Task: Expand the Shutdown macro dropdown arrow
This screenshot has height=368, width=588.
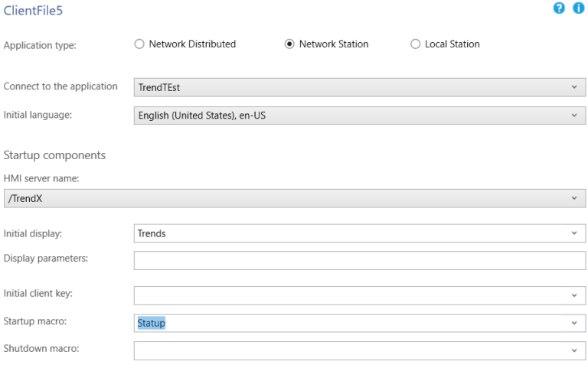Action: (574, 350)
